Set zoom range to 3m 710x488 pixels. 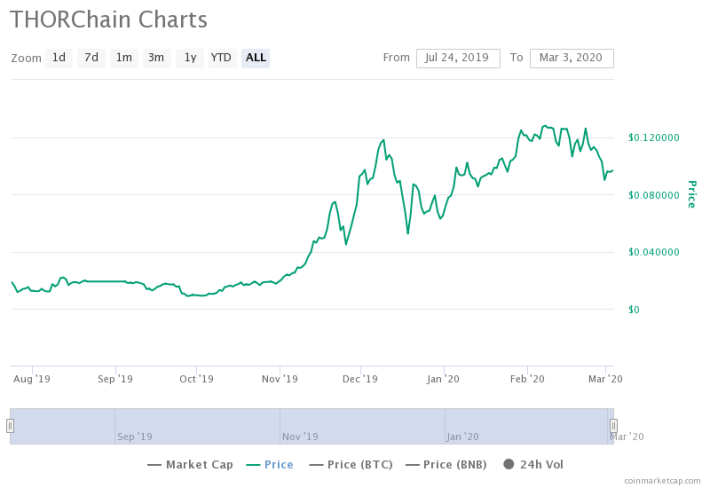pyautogui.click(x=157, y=58)
